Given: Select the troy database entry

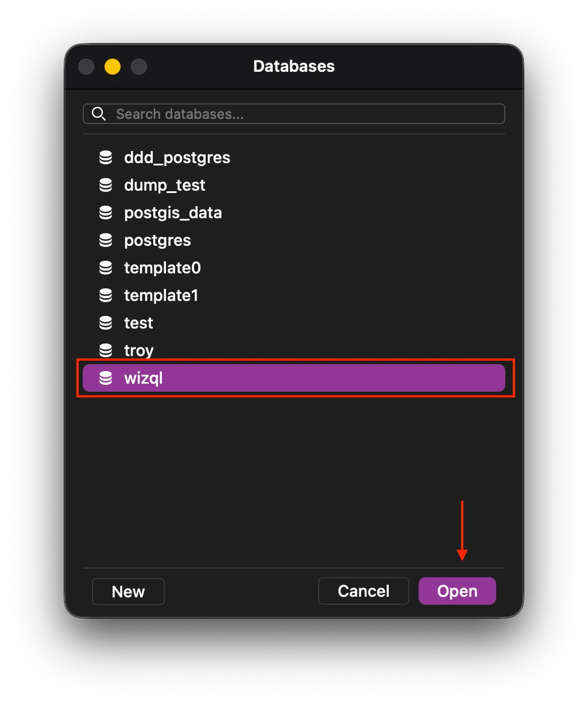Looking at the screenshot, I should click(x=139, y=350).
